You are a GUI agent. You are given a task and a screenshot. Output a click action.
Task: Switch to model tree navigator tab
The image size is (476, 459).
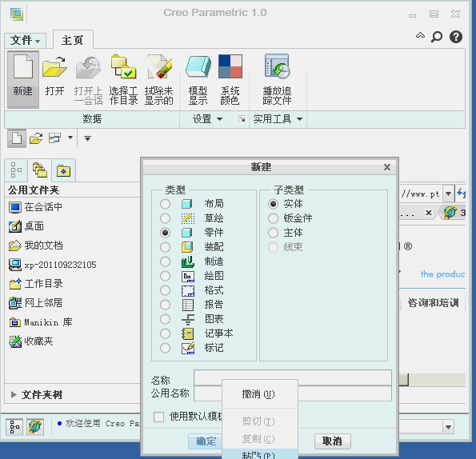click(x=16, y=170)
